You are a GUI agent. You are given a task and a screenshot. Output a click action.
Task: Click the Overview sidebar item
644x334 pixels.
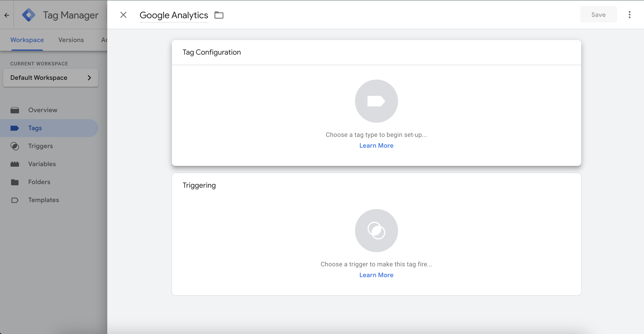coord(43,110)
